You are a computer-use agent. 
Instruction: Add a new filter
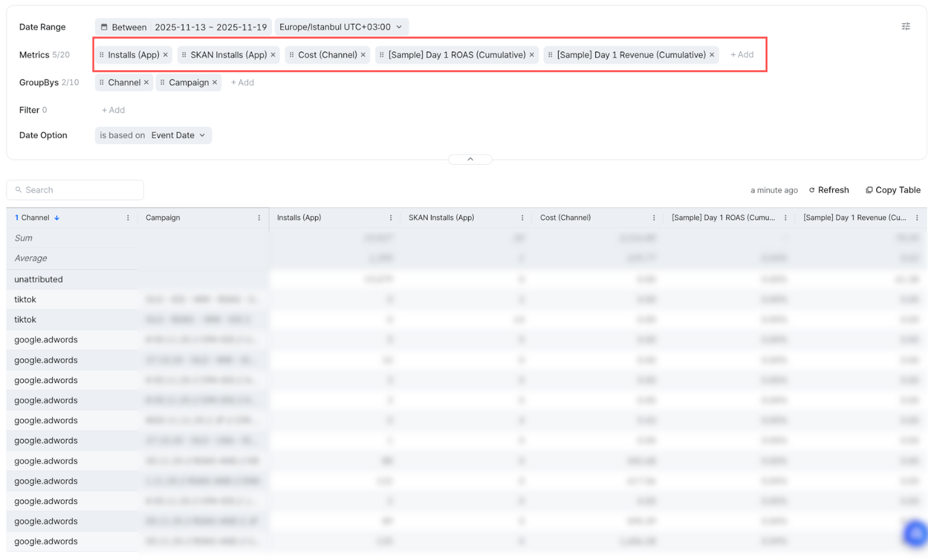[x=113, y=110]
